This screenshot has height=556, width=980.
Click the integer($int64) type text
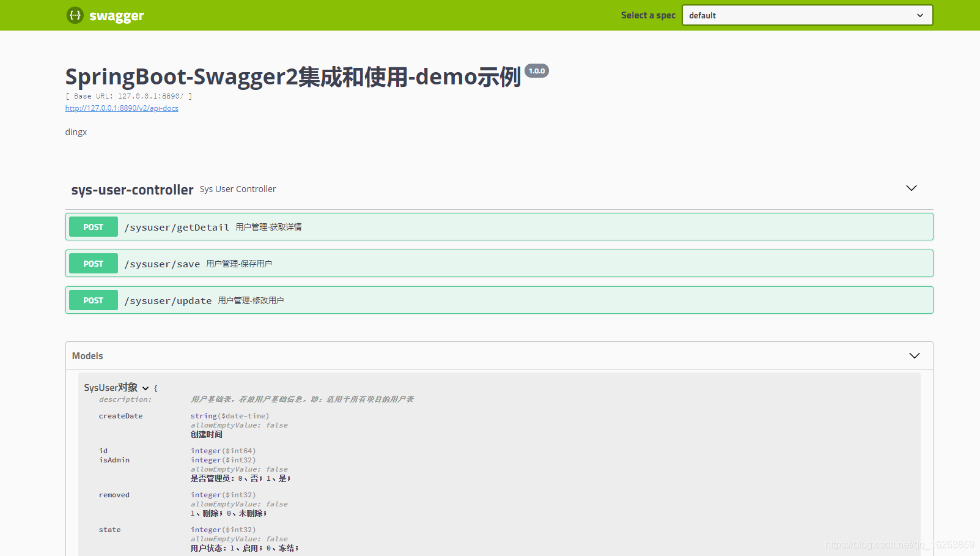223,451
